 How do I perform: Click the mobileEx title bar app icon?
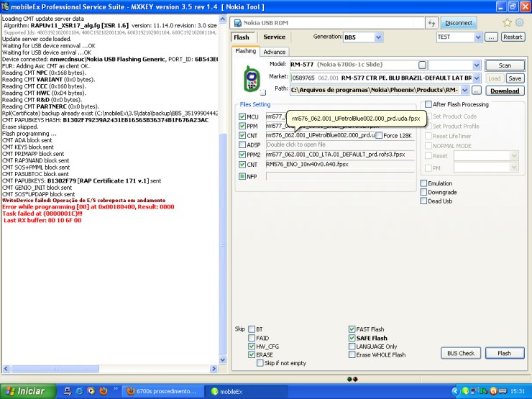[x=5, y=6]
